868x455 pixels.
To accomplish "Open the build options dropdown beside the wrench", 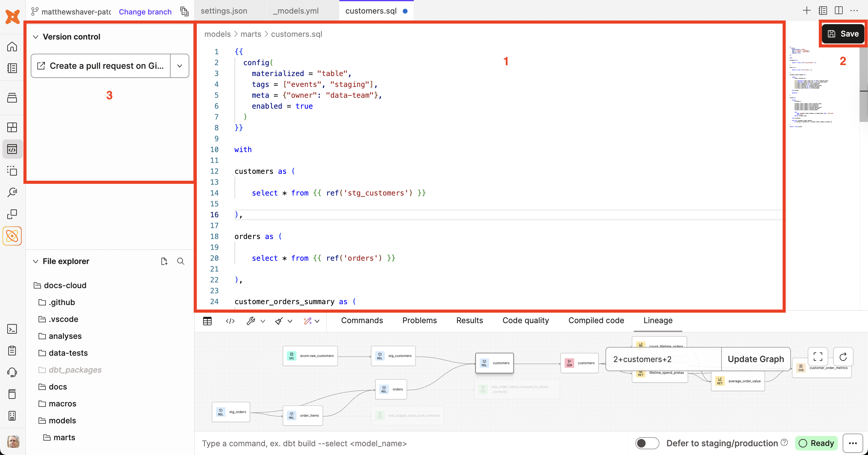I will 263,321.
